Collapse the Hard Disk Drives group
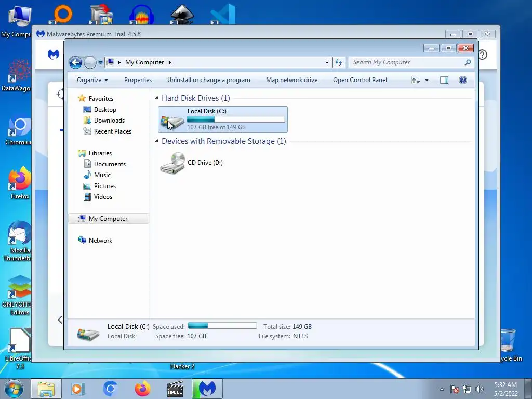 156,98
